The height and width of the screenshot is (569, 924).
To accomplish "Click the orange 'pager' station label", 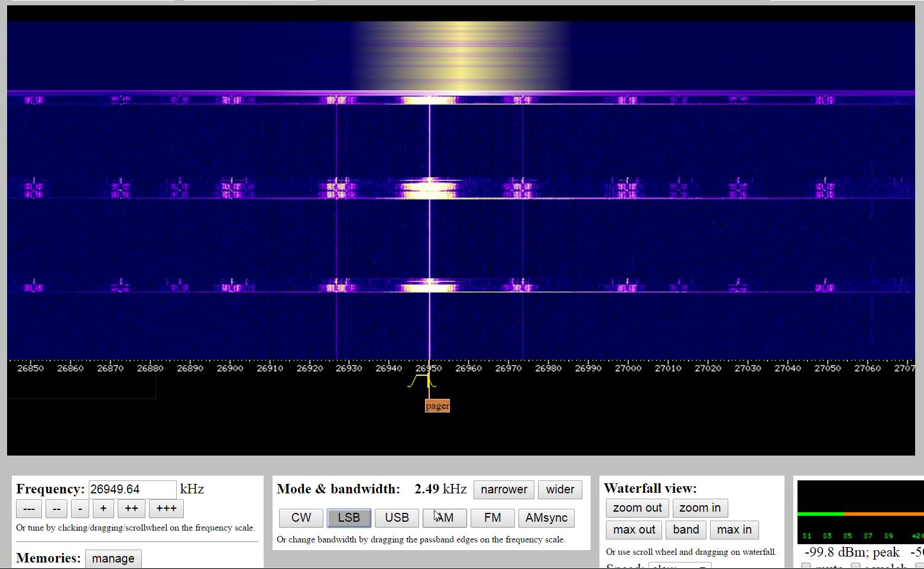I will pos(437,406).
